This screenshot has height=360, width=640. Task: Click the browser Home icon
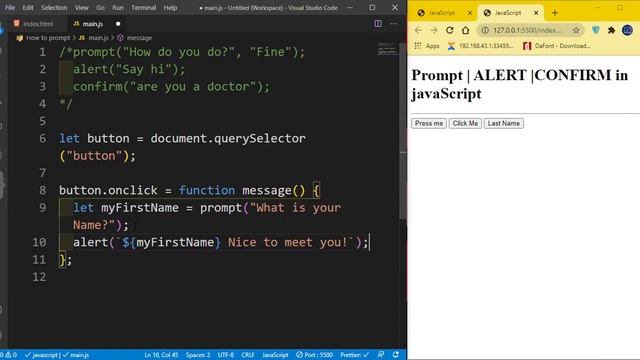pyautogui.click(x=465, y=30)
